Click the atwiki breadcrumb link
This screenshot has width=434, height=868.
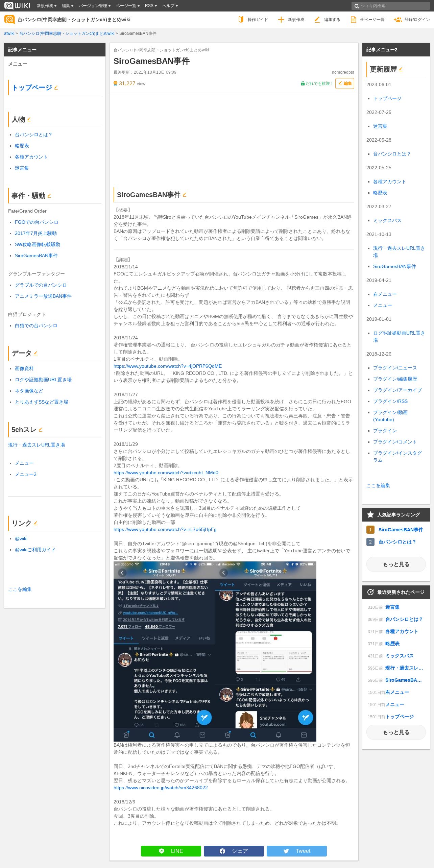point(9,33)
